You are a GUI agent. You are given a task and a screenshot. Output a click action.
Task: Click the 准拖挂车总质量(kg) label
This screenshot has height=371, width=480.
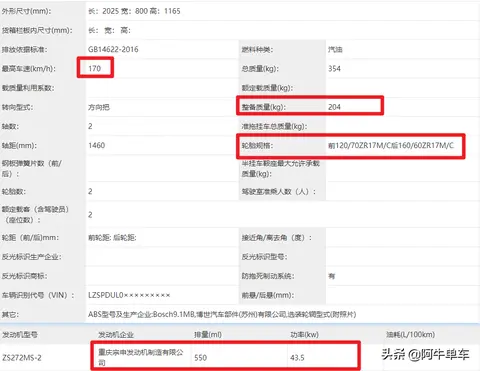click(274, 126)
